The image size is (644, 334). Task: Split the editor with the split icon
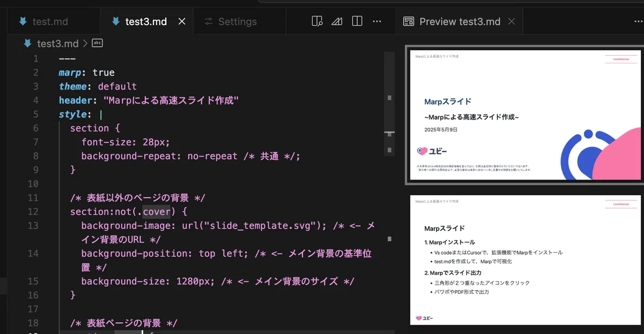pyautogui.click(x=357, y=21)
